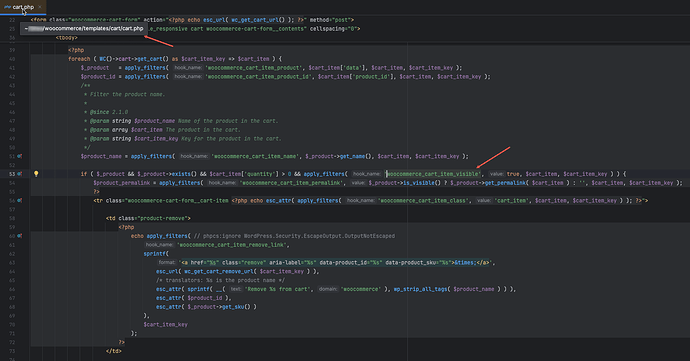Click the hook gutter icon on line 53
690x361 pixels.
click(x=19, y=174)
